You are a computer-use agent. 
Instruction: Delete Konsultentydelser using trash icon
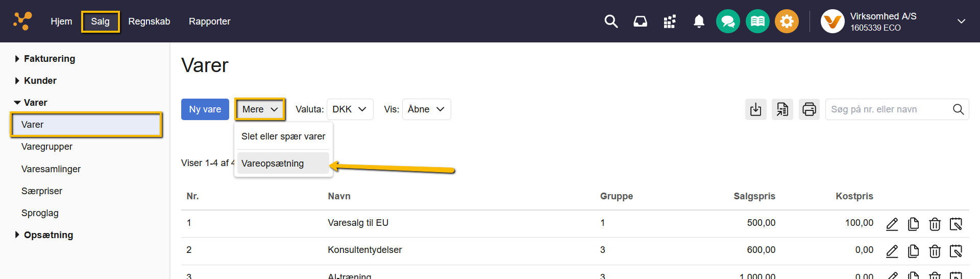(935, 251)
